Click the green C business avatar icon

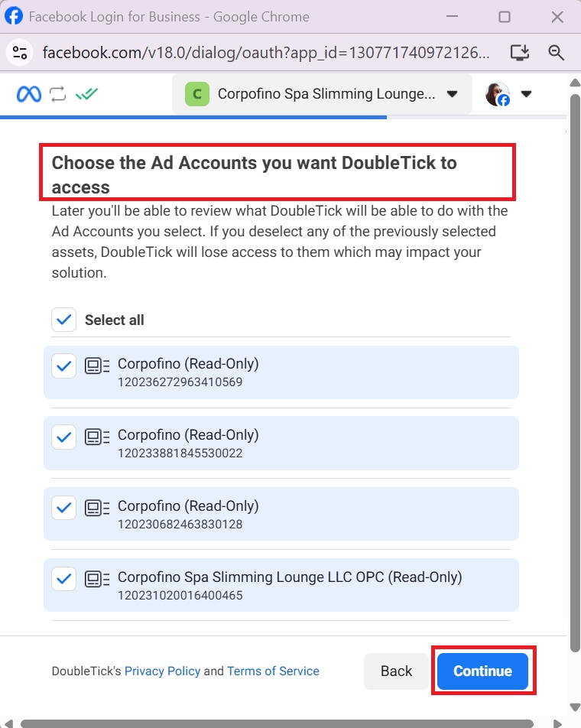197,94
